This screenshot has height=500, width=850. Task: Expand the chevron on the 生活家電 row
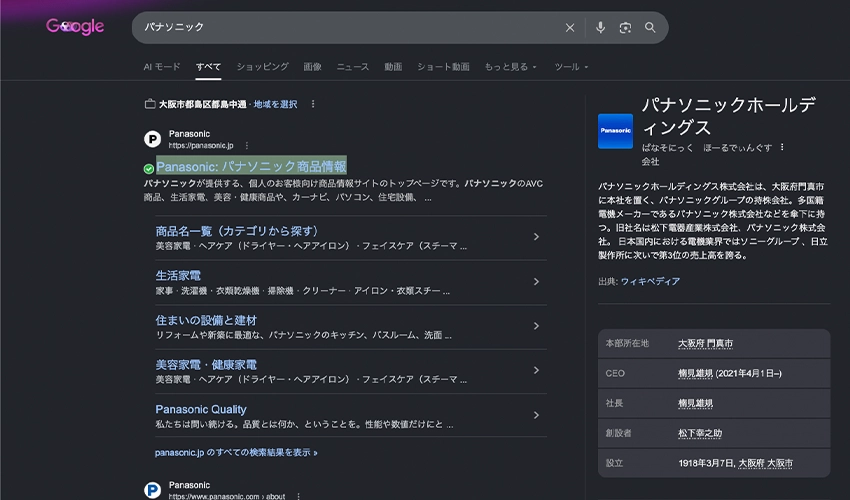point(536,281)
